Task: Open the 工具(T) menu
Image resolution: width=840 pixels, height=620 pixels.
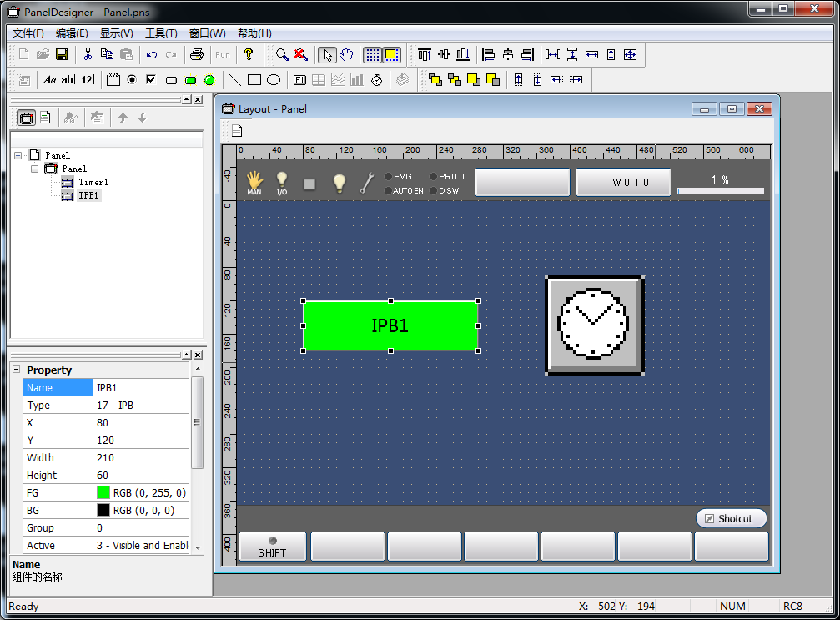Action: (160, 33)
